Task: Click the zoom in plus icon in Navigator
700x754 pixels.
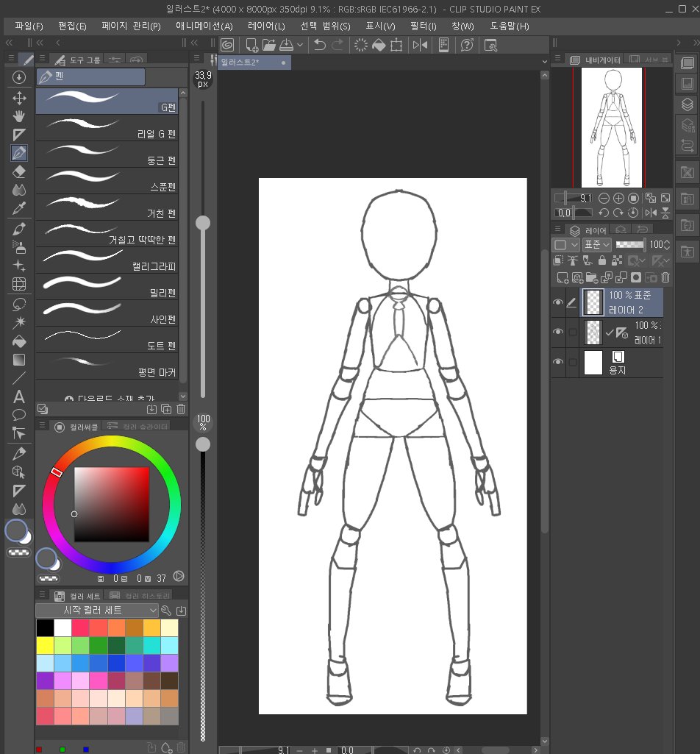Action: tap(619, 198)
